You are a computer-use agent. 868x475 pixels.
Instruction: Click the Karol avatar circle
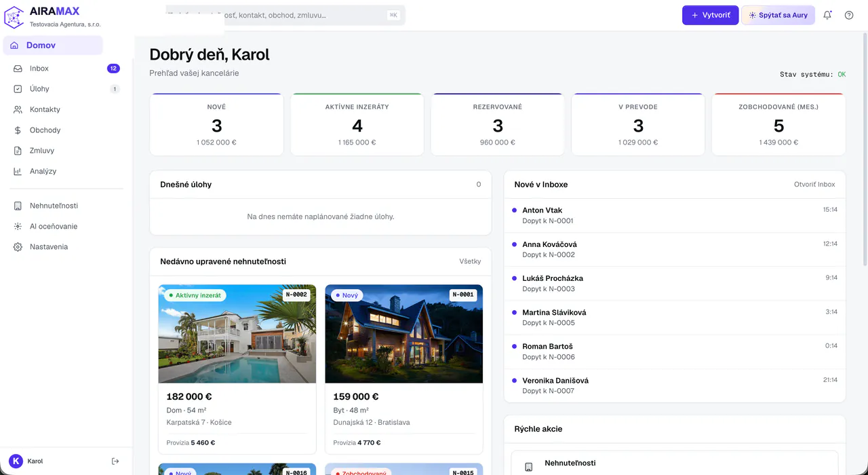pyautogui.click(x=16, y=461)
